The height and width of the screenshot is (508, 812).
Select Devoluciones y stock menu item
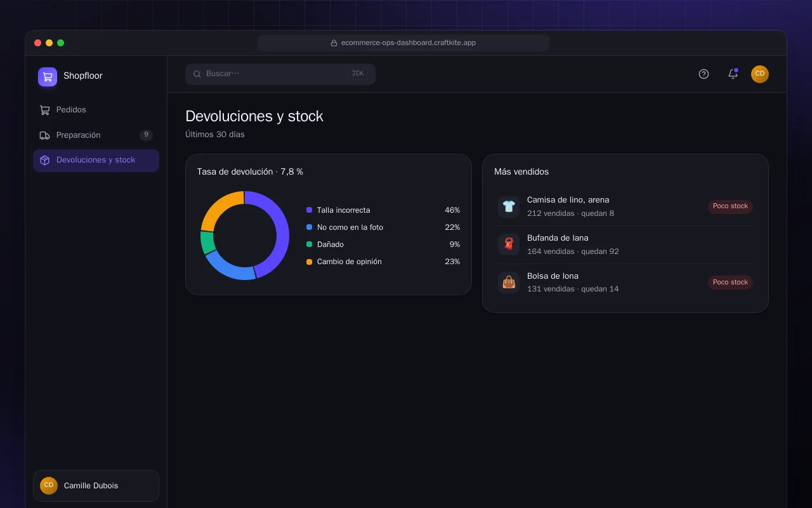click(x=96, y=161)
